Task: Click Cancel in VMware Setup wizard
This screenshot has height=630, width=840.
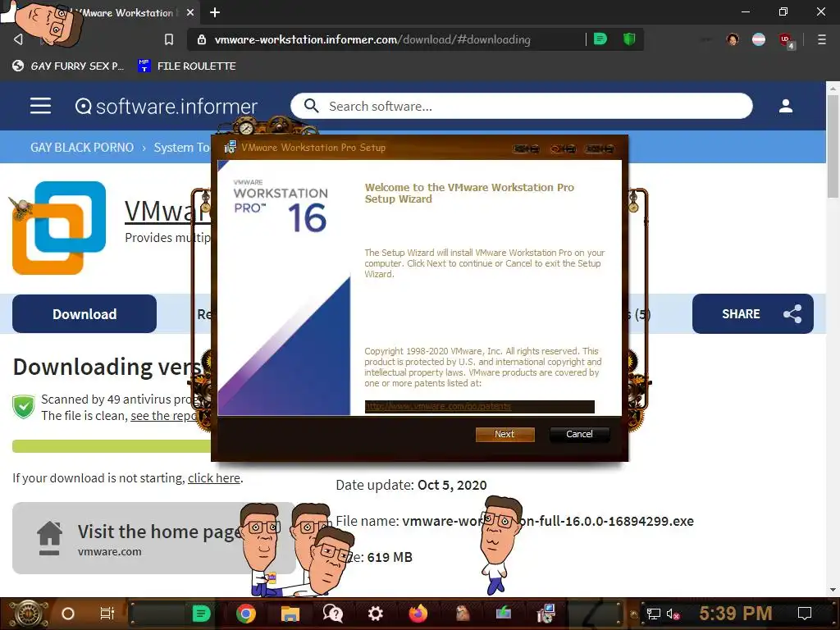Action: 579,434
